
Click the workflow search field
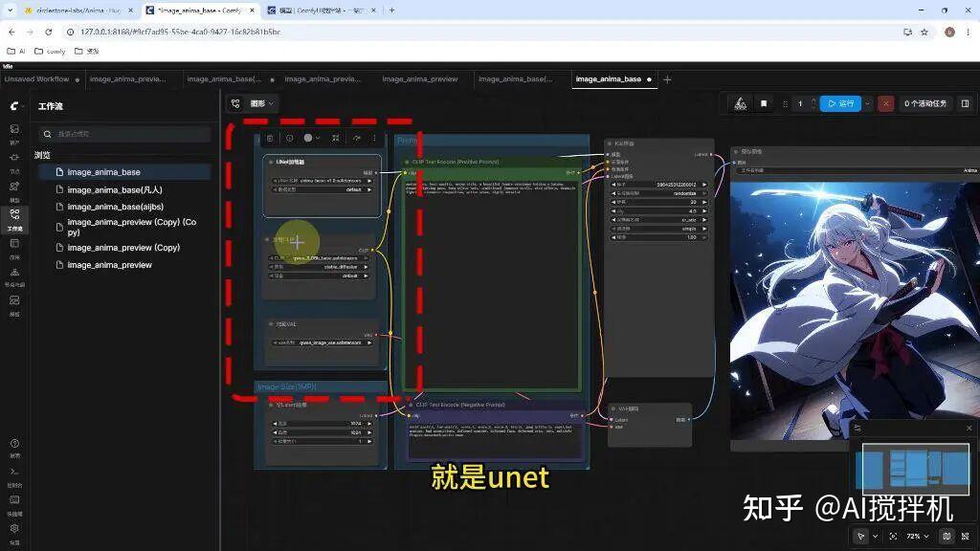[125, 134]
